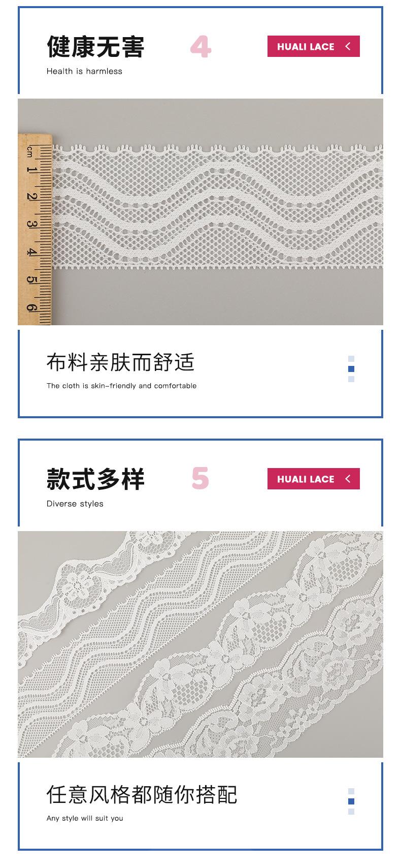The image size is (401, 868).
Task: Click the pink number 4 icon
Action: click(201, 47)
